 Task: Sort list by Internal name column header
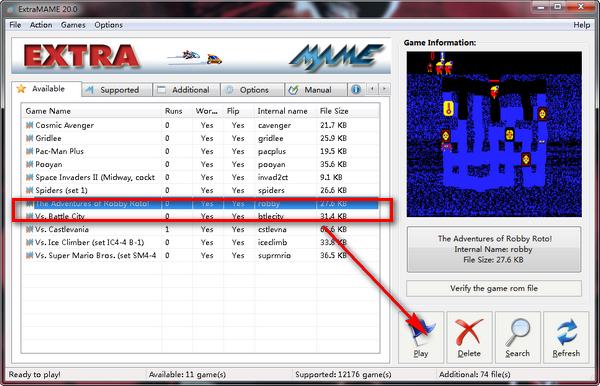point(285,111)
